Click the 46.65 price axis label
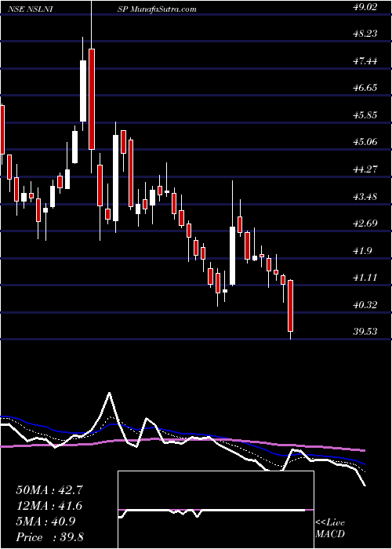 tap(365, 88)
